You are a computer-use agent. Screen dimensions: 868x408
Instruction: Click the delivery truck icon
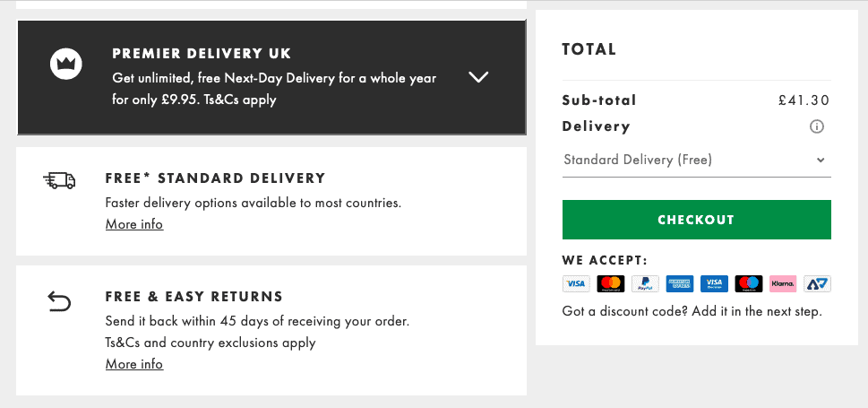coord(59,180)
